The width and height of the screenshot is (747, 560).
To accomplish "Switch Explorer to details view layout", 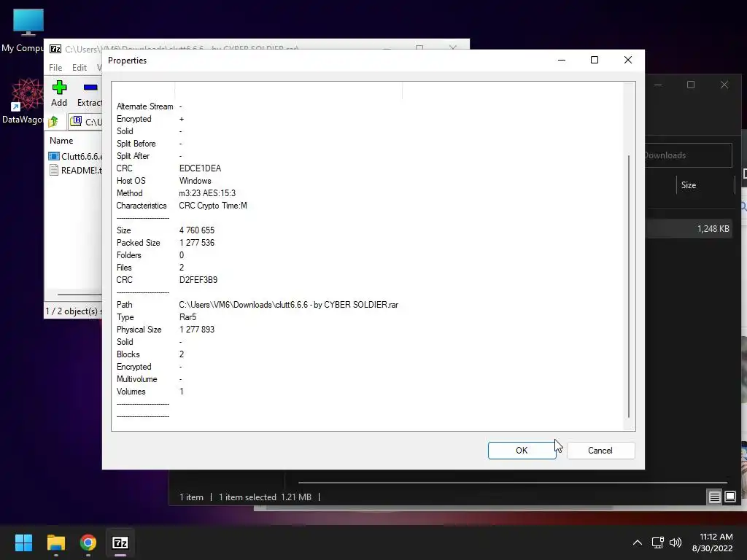I will [715, 497].
